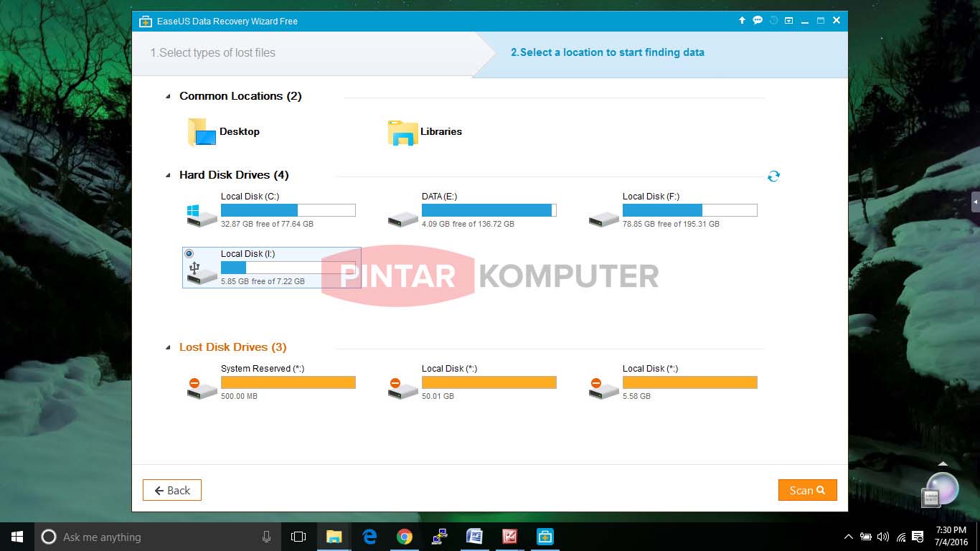This screenshot has height=551, width=980.
Task: Click the "4.09 GB free of 136.72 GB" text
Action: 468,224
